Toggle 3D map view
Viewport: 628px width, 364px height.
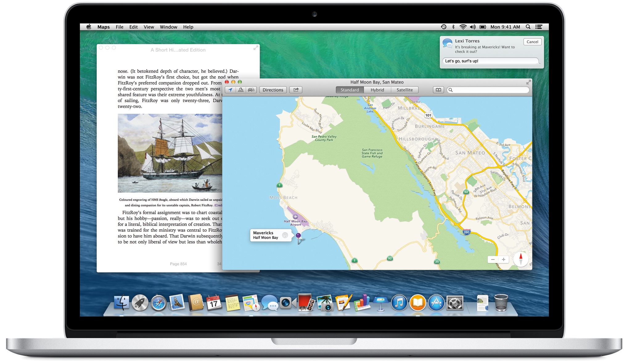point(240,90)
